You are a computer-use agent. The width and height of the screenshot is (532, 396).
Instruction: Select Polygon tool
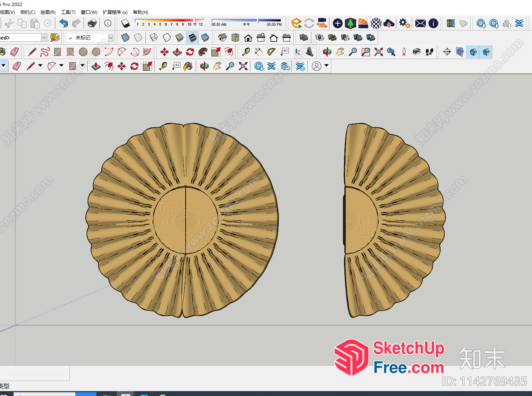coord(96,52)
